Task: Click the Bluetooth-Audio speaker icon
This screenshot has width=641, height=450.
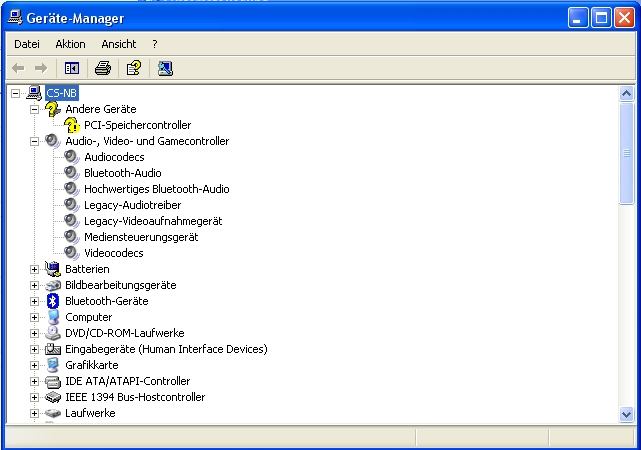Action: 72,173
